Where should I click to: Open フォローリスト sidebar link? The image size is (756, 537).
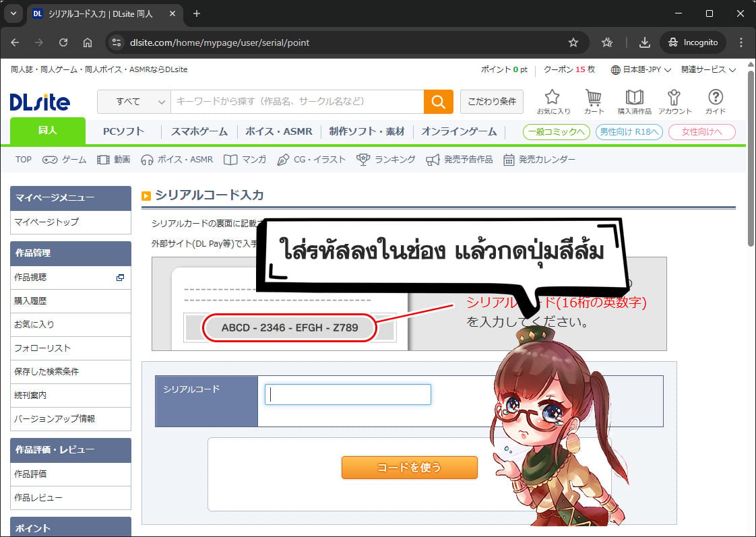tap(70, 348)
